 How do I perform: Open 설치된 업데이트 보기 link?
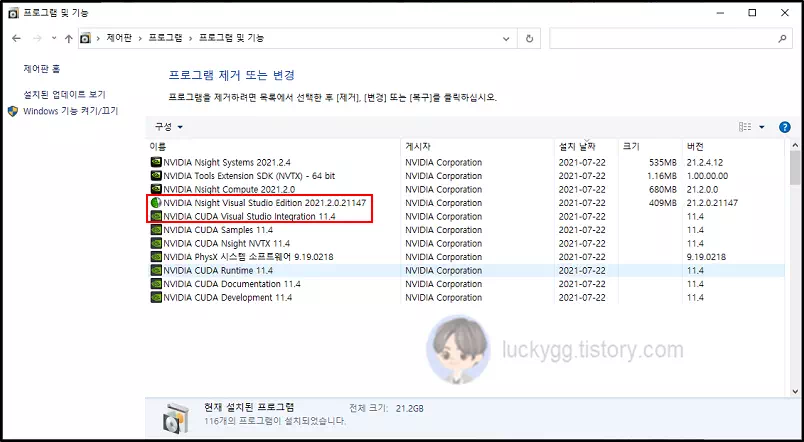tap(65, 94)
